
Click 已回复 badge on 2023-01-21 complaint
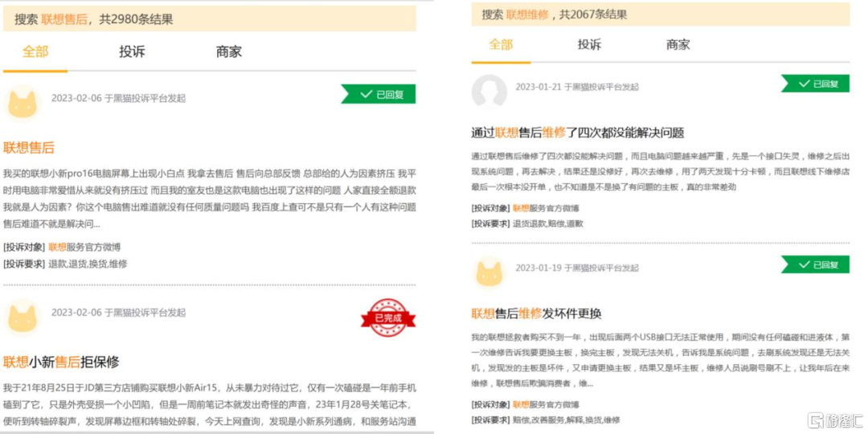click(815, 84)
